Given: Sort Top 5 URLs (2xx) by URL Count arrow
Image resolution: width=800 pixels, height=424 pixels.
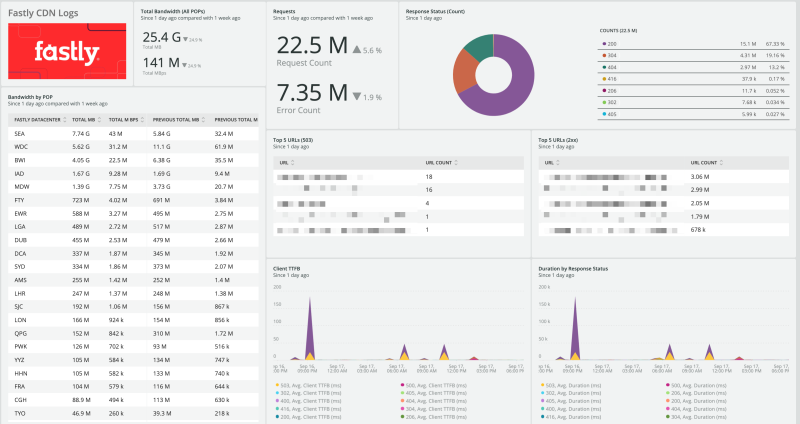Looking at the screenshot, I should click(x=719, y=161).
